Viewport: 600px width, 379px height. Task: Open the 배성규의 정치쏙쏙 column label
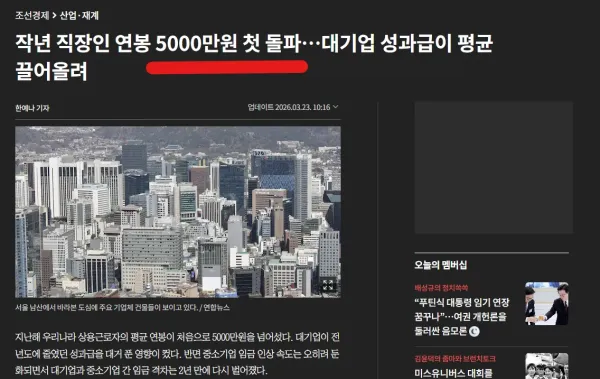point(441,288)
